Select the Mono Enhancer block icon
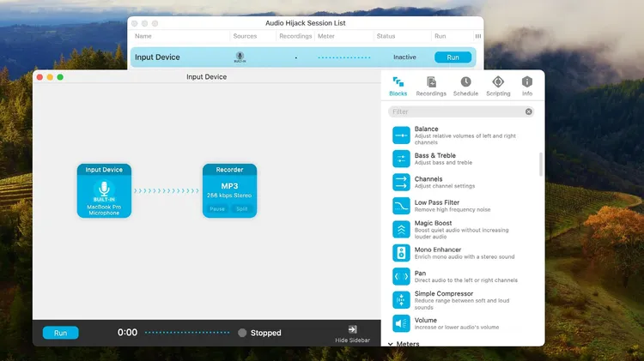 tap(401, 253)
